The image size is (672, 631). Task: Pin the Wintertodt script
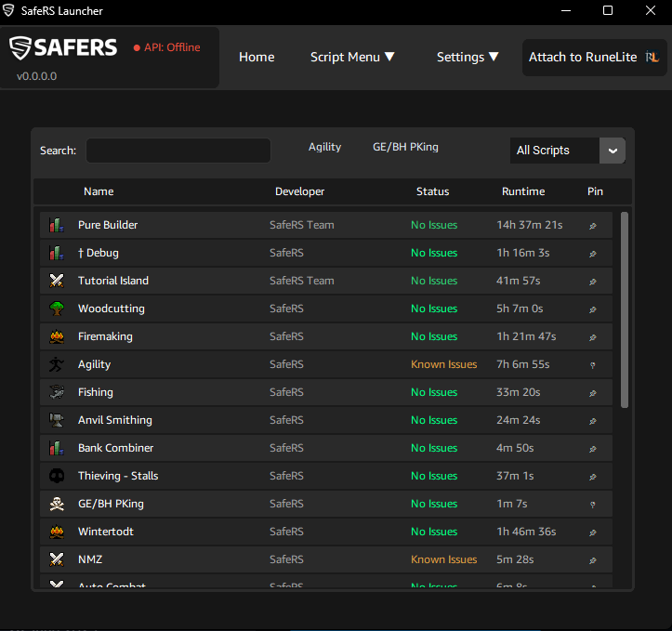click(593, 532)
